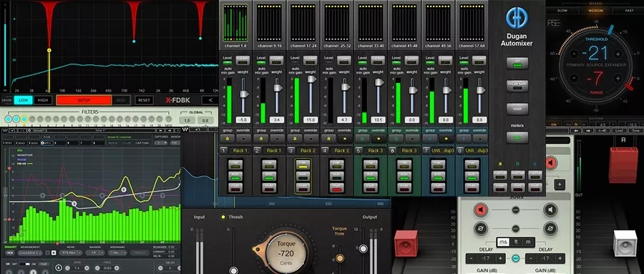Select X-FDBK filter slot 3
This screenshot has width=644, height=274.
pyautogui.click(x=24, y=119)
